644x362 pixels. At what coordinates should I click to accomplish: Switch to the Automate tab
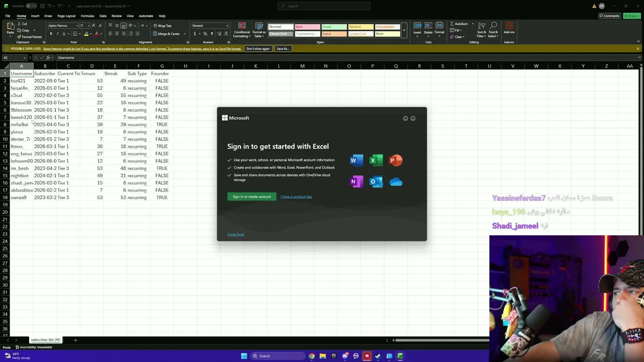(146, 16)
